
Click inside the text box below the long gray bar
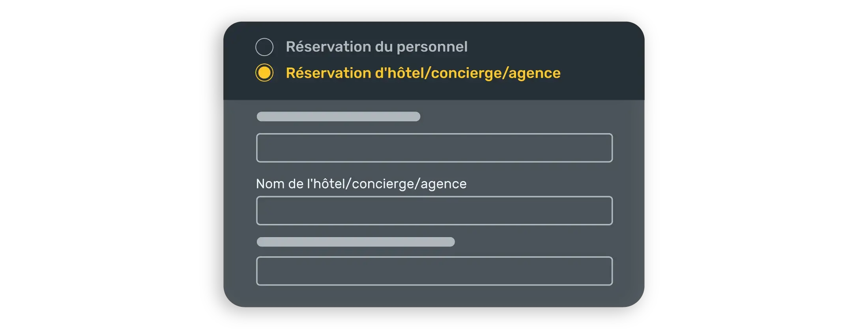tap(434, 271)
